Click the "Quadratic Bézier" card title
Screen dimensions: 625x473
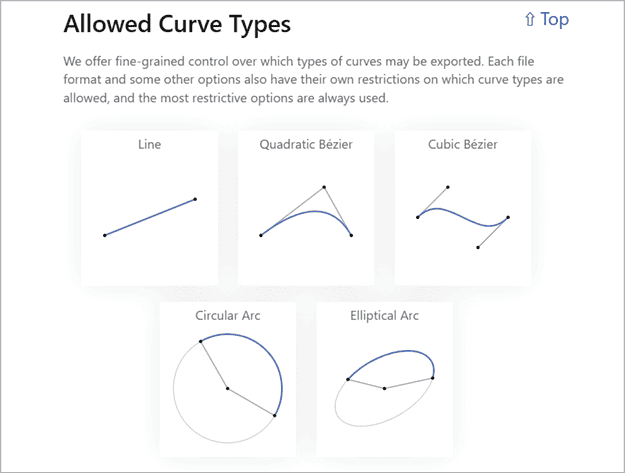306,145
